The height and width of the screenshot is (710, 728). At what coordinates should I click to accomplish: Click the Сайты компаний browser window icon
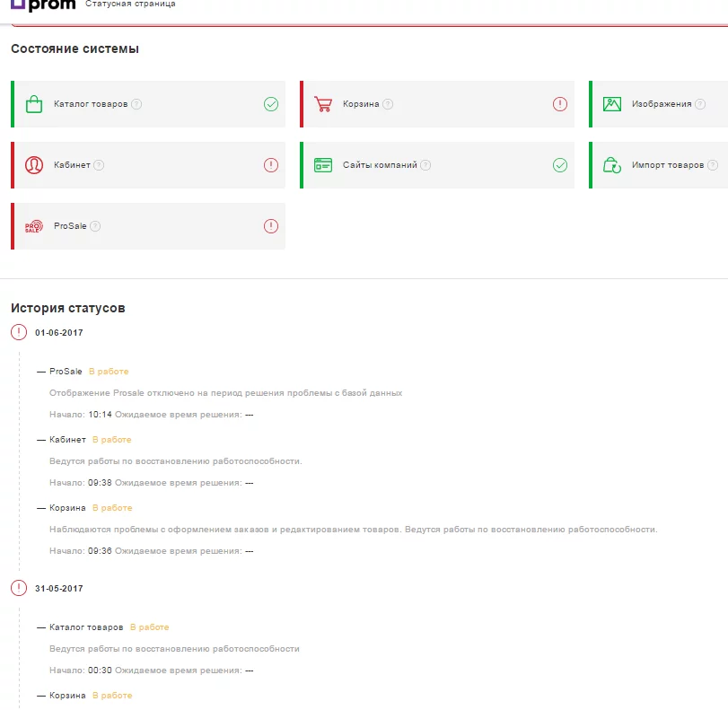[x=323, y=165]
